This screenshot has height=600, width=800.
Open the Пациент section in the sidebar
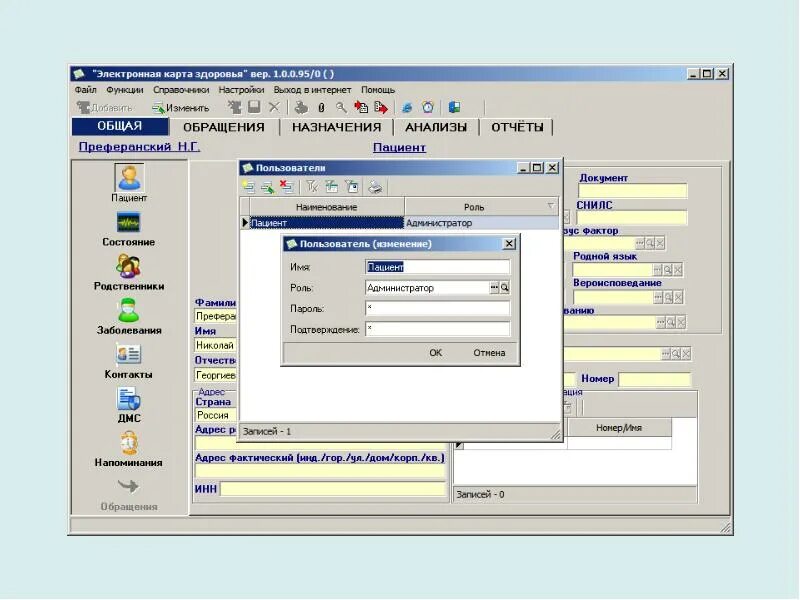tap(129, 183)
